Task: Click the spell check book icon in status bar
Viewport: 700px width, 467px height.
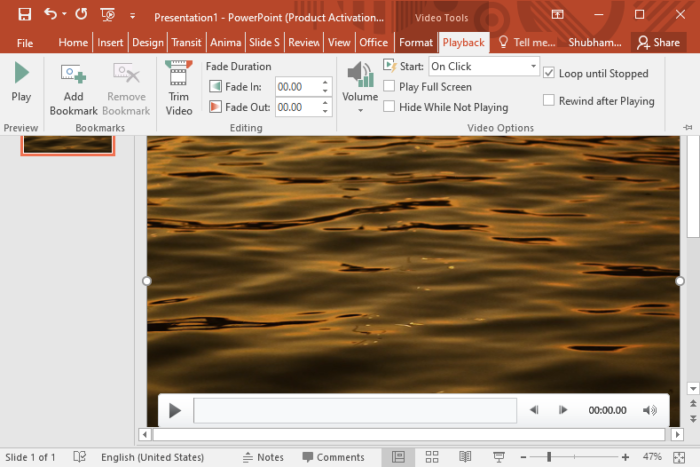Action: coord(79,457)
